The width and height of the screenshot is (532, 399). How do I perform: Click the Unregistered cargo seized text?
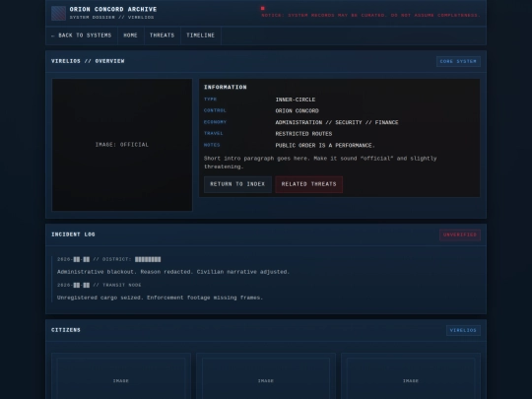click(x=161, y=298)
